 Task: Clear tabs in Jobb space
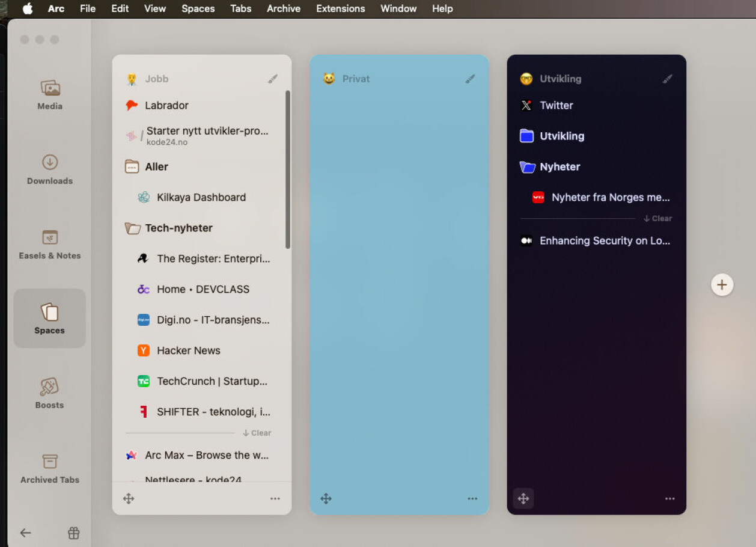tap(257, 433)
